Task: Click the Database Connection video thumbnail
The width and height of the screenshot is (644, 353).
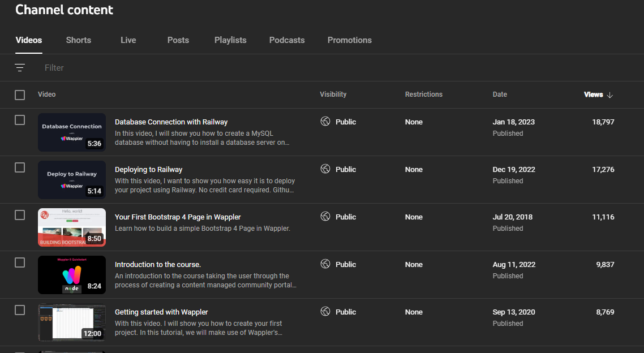Action: (x=72, y=132)
